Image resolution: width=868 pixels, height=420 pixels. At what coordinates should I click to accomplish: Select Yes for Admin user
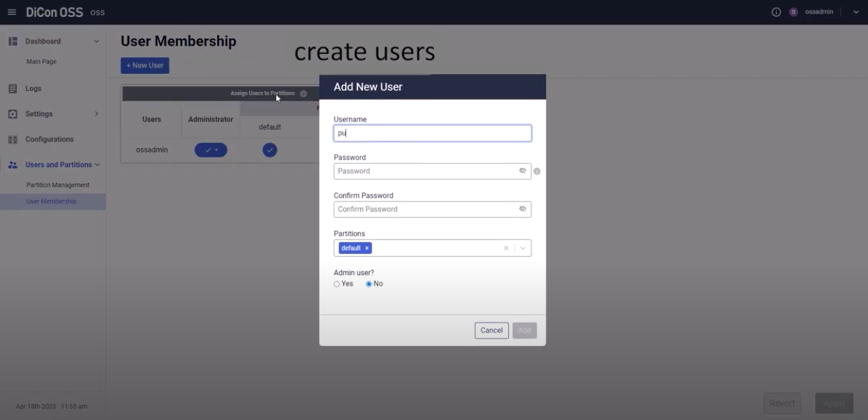(x=337, y=284)
